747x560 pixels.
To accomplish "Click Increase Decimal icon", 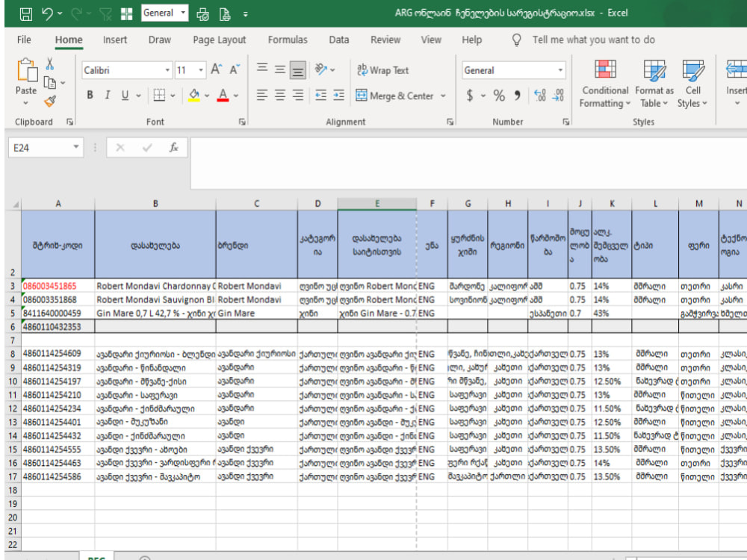I will [540, 96].
